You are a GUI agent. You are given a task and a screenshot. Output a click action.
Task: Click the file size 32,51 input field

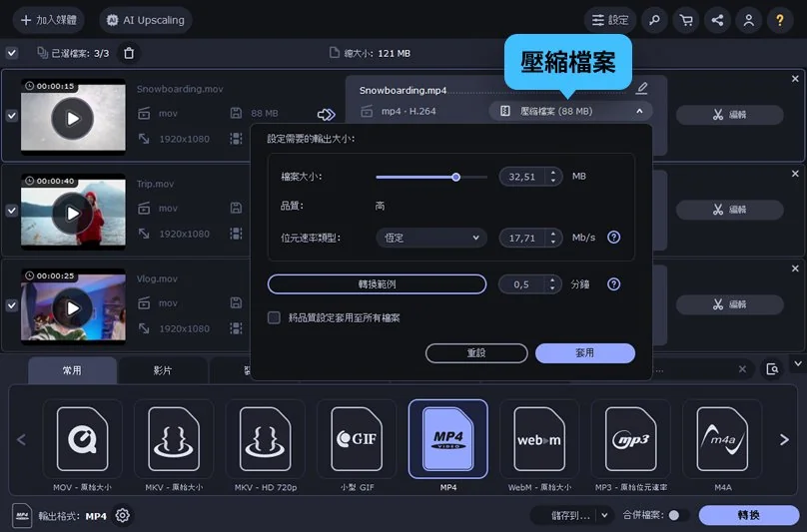click(523, 177)
